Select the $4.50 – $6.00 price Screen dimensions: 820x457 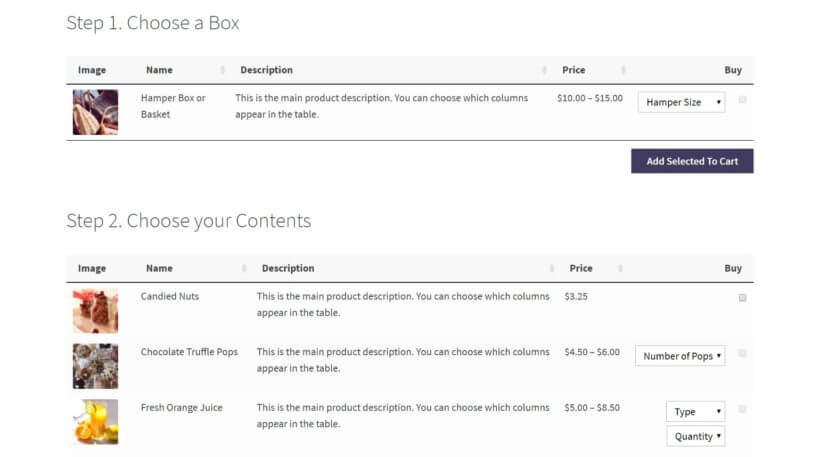tap(592, 352)
